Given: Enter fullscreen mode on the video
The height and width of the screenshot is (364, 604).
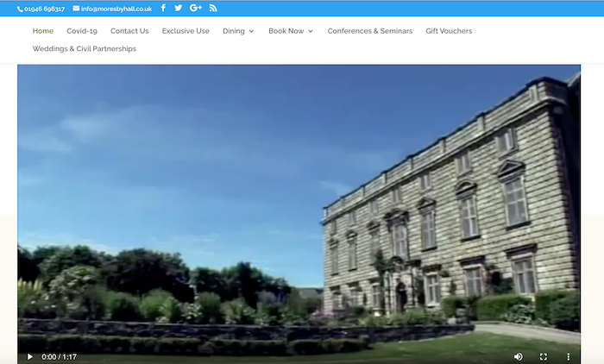Looking at the screenshot, I should click(x=544, y=356).
